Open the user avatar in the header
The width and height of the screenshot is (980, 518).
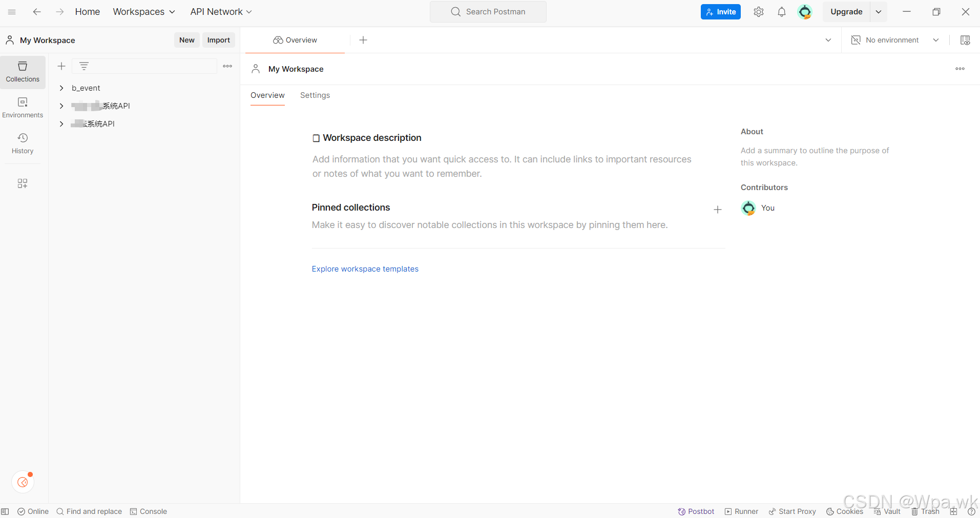(x=805, y=12)
